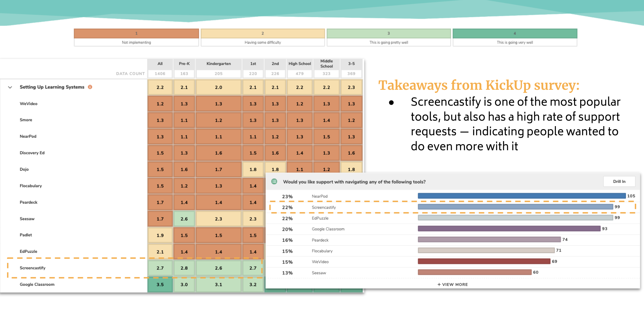Click Google Classroom 1st grade cell 3.2
This screenshot has width=644, height=309.
[x=253, y=285]
